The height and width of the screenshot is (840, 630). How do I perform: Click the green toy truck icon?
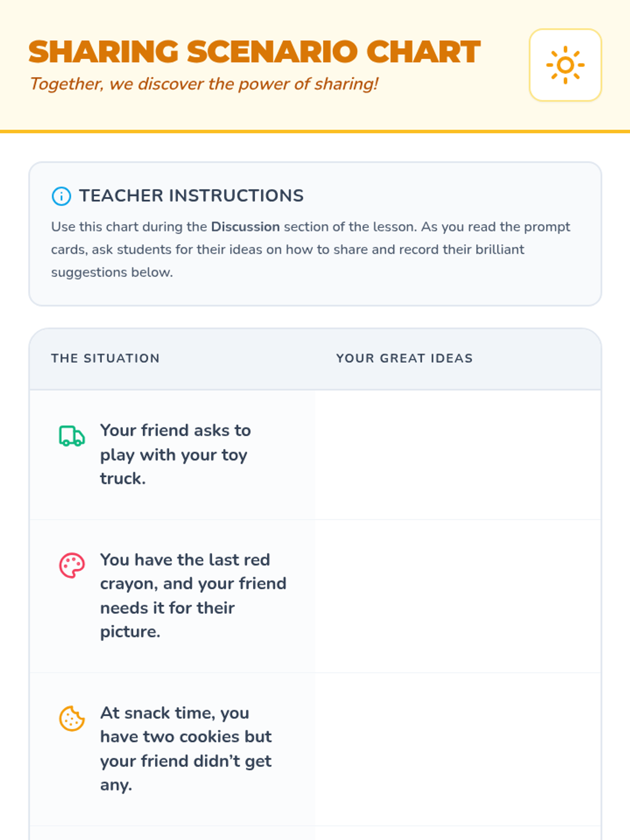(72, 436)
